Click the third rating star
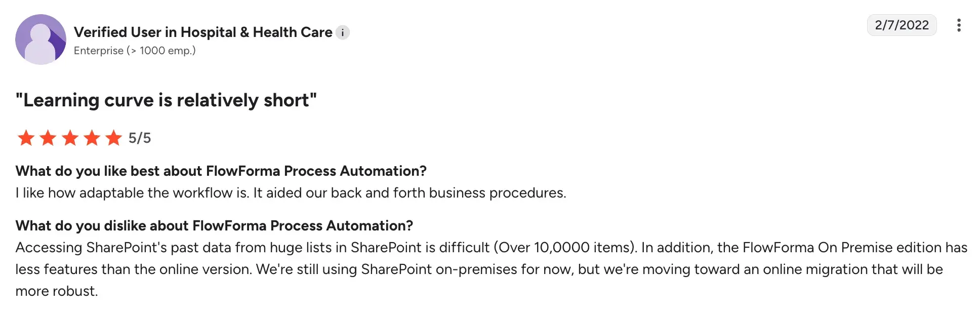 (x=70, y=138)
